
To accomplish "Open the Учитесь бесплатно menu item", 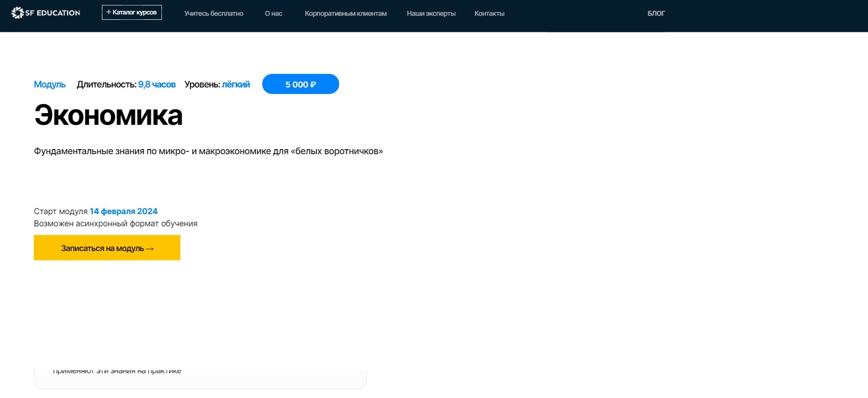I will coord(214,14).
